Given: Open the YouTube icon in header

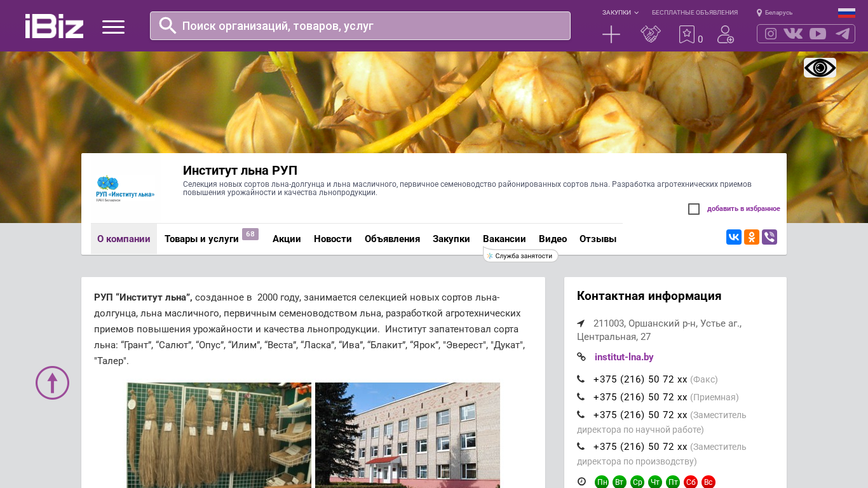Looking at the screenshot, I should pos(818,34).
